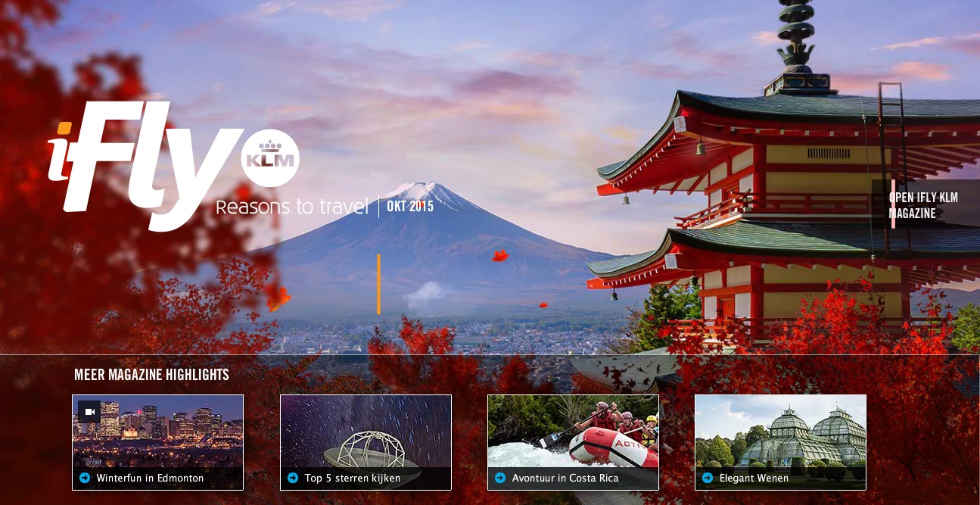Open Elegant Wenen article link
Screen dimensions: 980x505
[x=754, y=478]
